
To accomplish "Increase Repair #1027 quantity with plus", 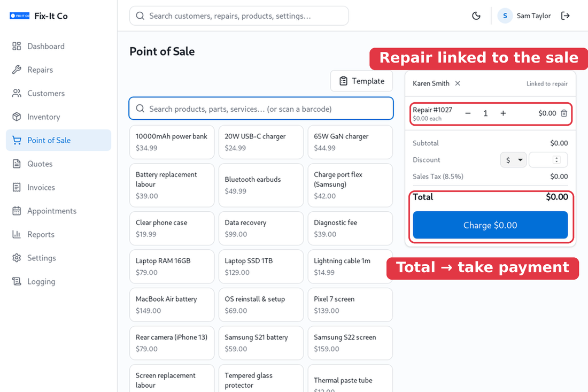I will point(503,113).
